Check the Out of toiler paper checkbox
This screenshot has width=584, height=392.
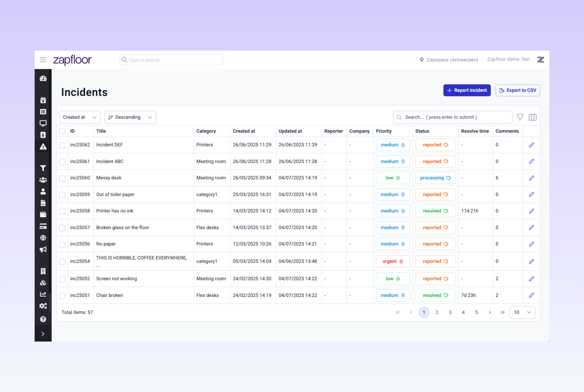pos(62,195)
